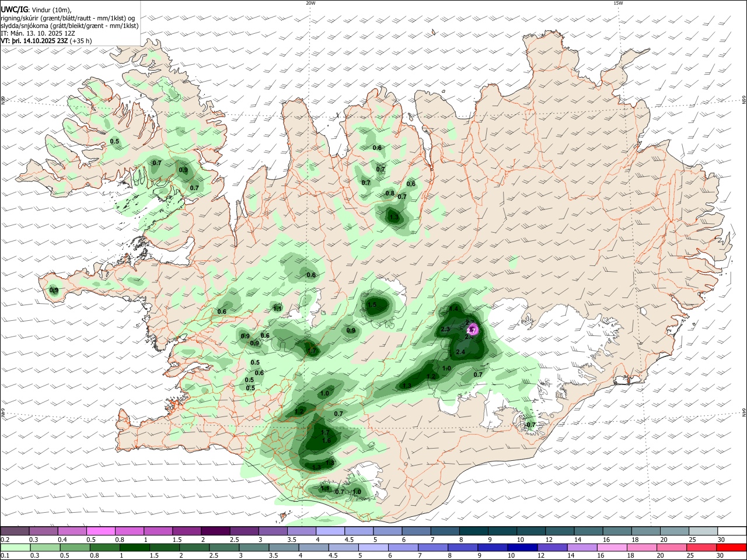Viewport: 747px width, 560px height.
Task: Click the grey-green rain swatch starting at 3
Action: coord(255,548)
